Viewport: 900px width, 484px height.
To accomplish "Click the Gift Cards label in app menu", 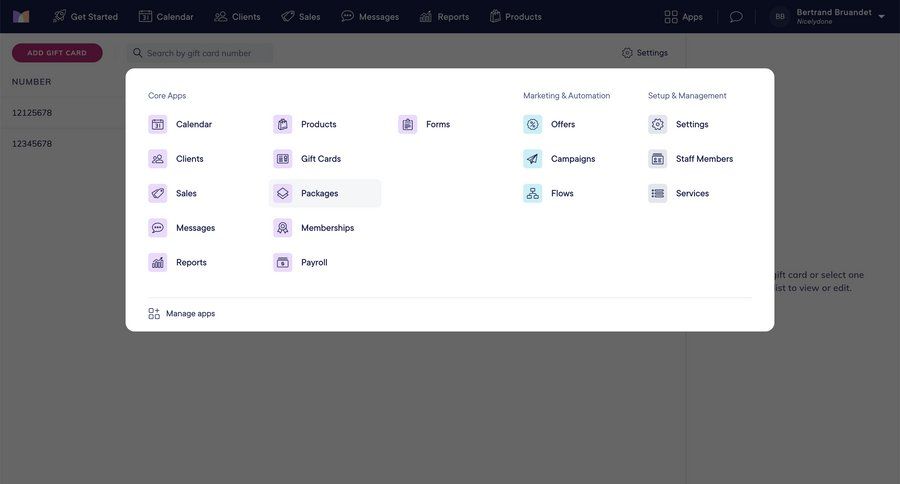I will click(x=321, y=159).
